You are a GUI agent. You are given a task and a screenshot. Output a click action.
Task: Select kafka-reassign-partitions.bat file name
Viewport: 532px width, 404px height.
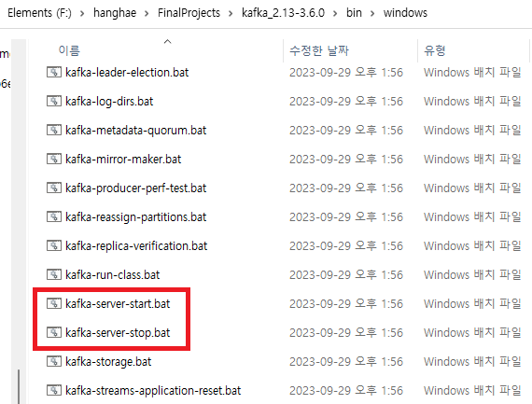point(135,217)
